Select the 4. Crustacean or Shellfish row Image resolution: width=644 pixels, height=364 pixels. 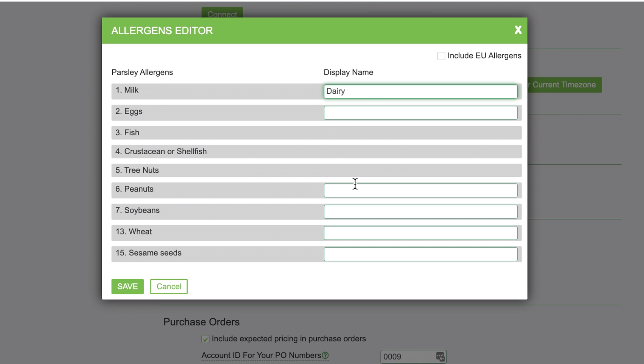[316, 152]
